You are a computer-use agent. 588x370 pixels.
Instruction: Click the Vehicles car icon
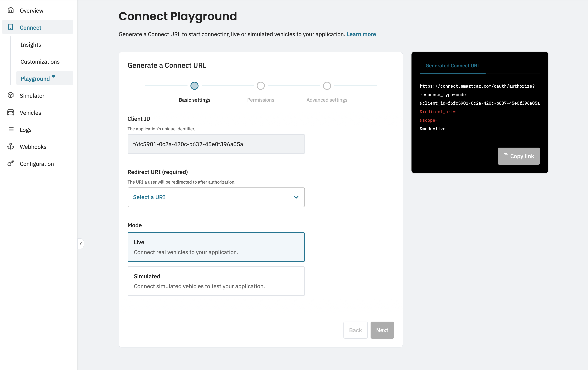(10, 112)
